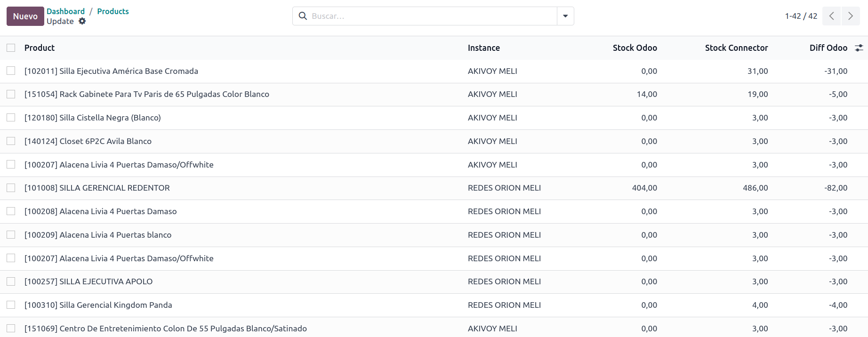Check the Closet 6P2C Avila Blanco row
Viewport: 868px width, 337px height.
(x=11, y=141)
